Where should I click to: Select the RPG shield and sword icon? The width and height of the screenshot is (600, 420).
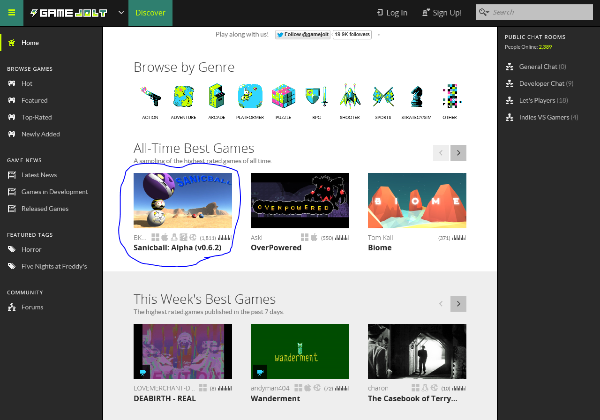(x=317, y=96)
